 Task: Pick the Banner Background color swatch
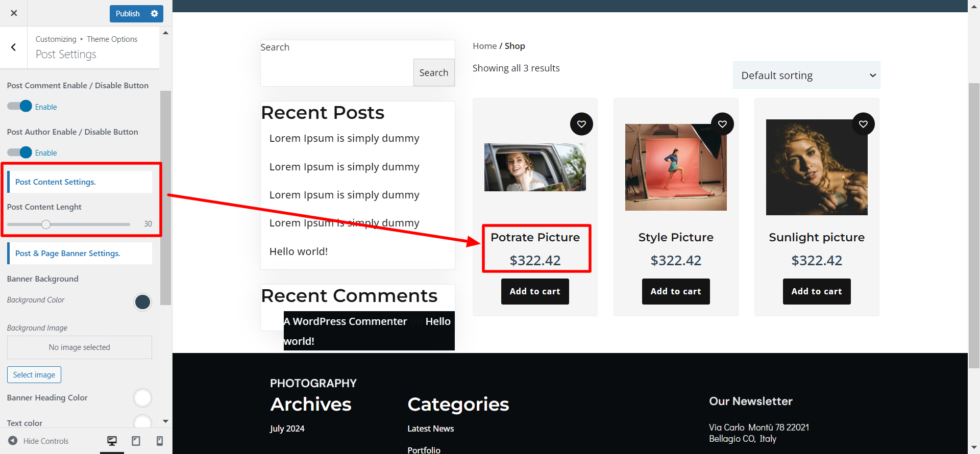[142, 302]
